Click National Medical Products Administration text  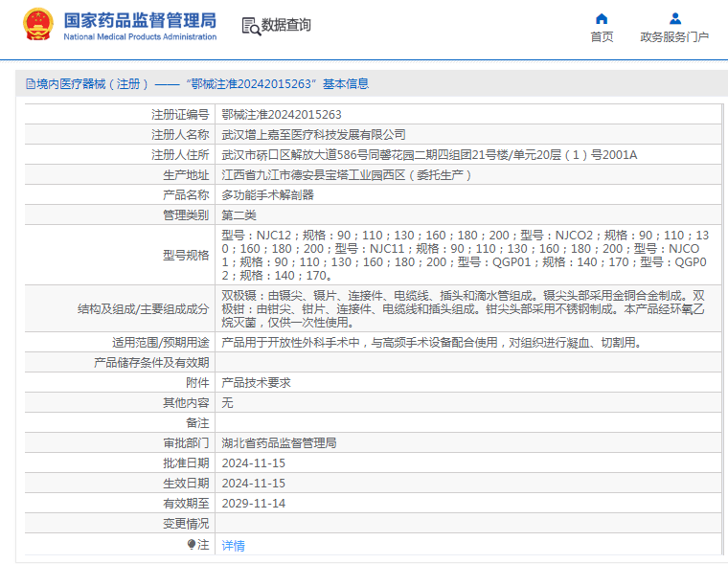coord(140,36)
